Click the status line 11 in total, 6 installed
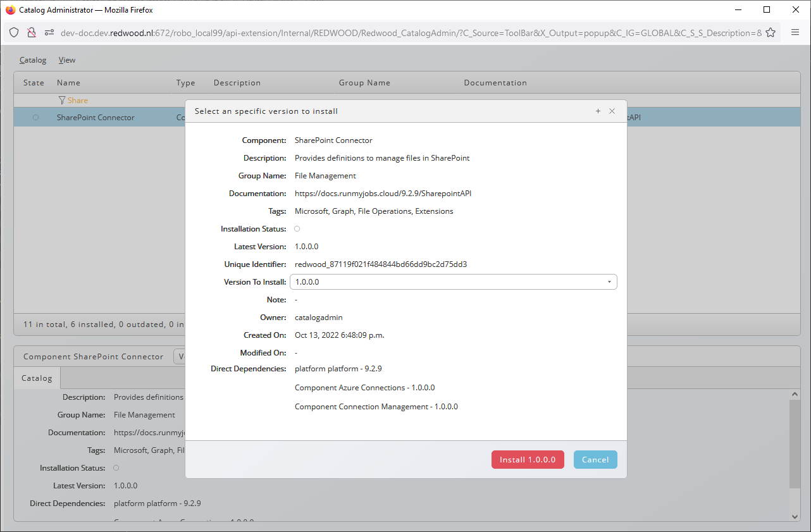This screenshot has height=532, width=811. (x=104, y=325)
